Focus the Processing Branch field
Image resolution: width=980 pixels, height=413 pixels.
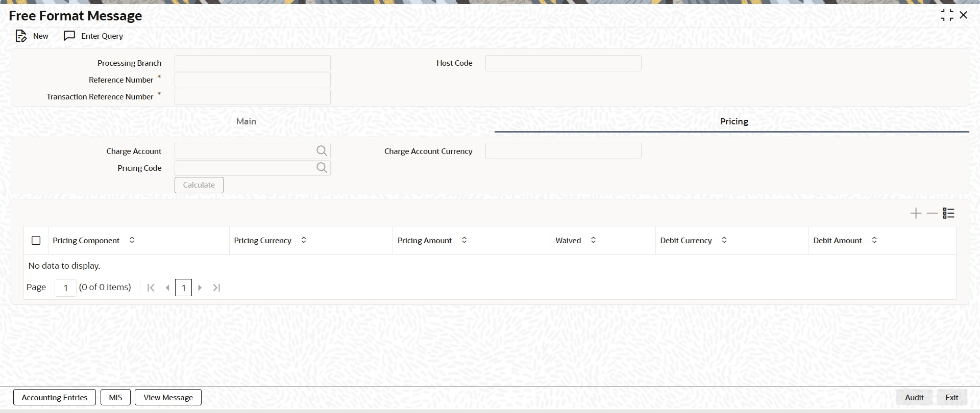click(253, 63)
